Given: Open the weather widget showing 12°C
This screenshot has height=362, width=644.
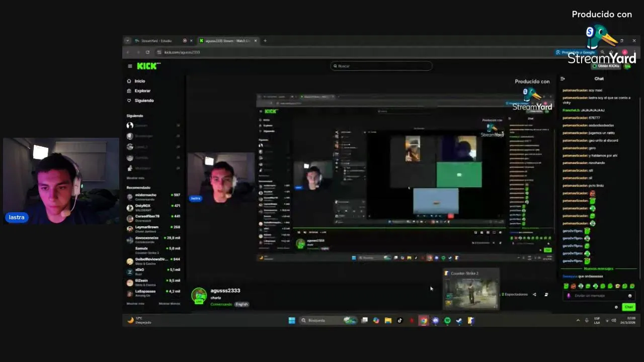Looking at the screenshot, I should 139,320.
